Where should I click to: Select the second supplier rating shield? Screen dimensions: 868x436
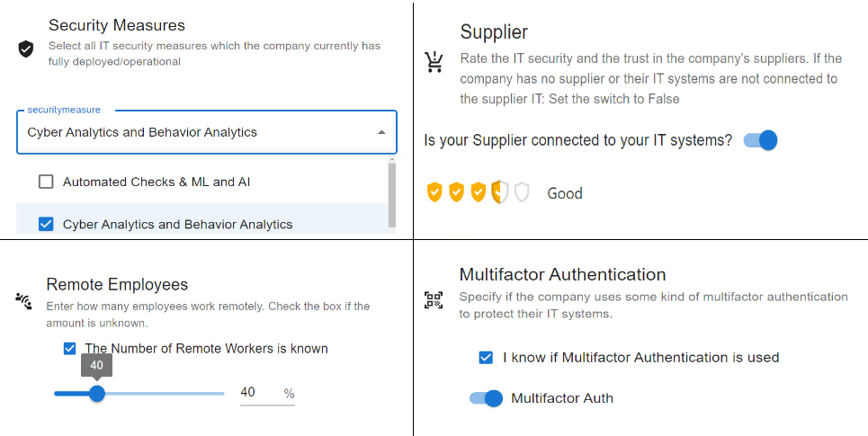(x=456, y=192)
